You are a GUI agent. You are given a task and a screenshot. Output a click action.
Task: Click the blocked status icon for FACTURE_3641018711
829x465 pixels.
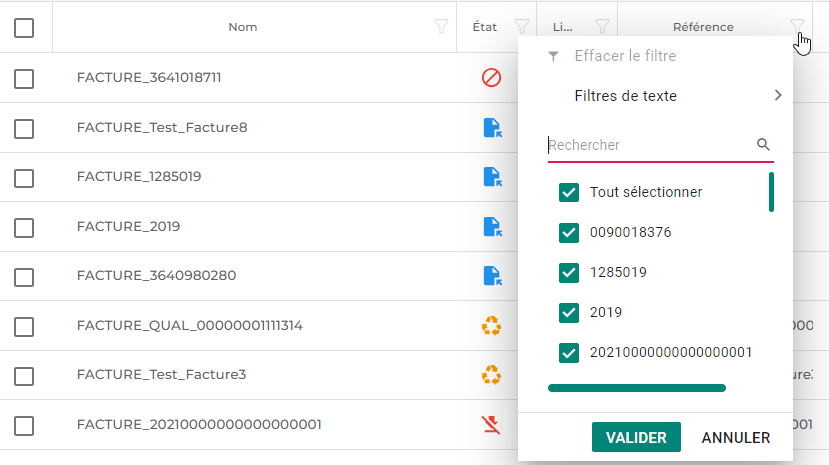tap(491, 78)
